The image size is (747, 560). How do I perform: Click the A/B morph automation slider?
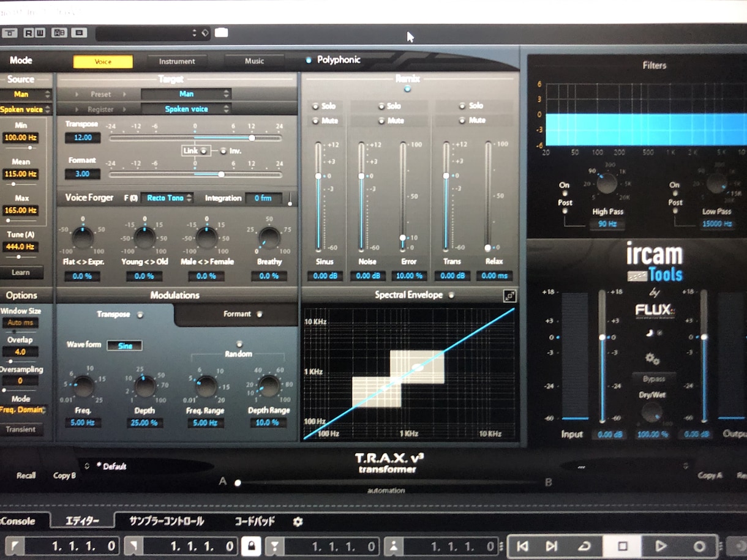[x=238, y=483]
